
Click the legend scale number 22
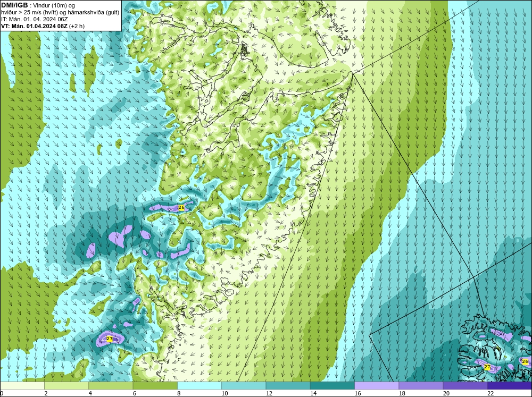(x=491, y=393)
